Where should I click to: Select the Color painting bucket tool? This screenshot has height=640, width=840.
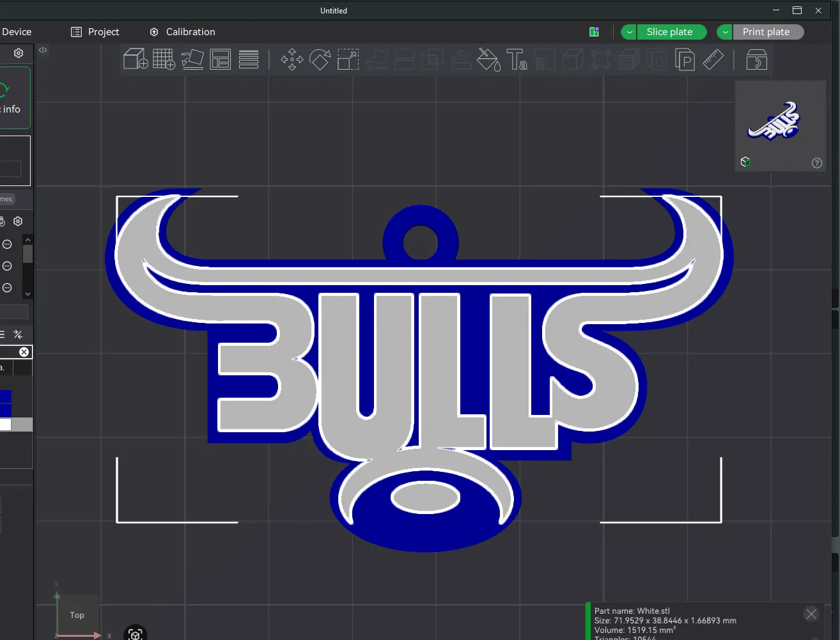pos(489,59)
